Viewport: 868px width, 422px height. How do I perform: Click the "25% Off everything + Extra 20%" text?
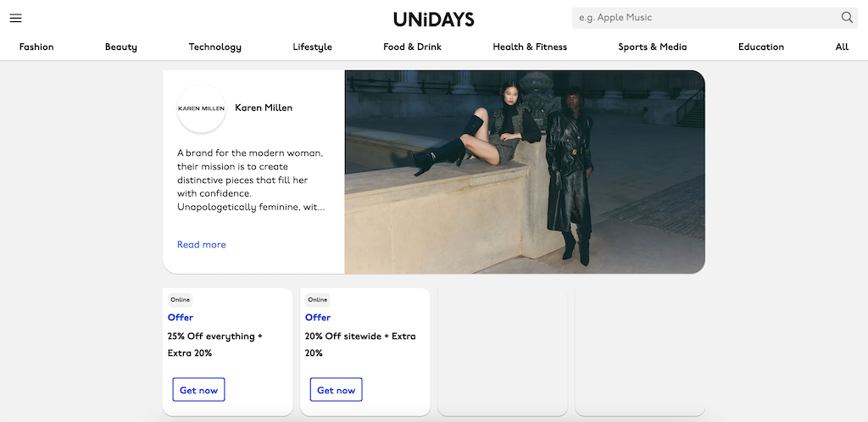(x=215, y=345)
